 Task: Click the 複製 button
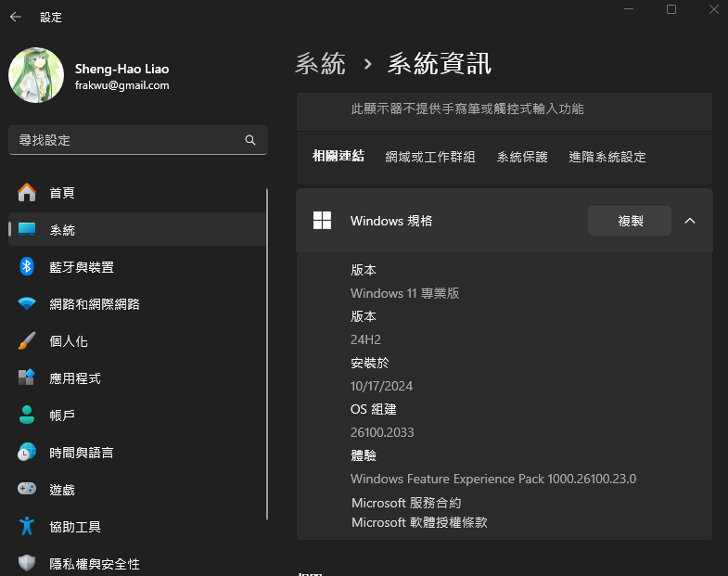point(630,221)
